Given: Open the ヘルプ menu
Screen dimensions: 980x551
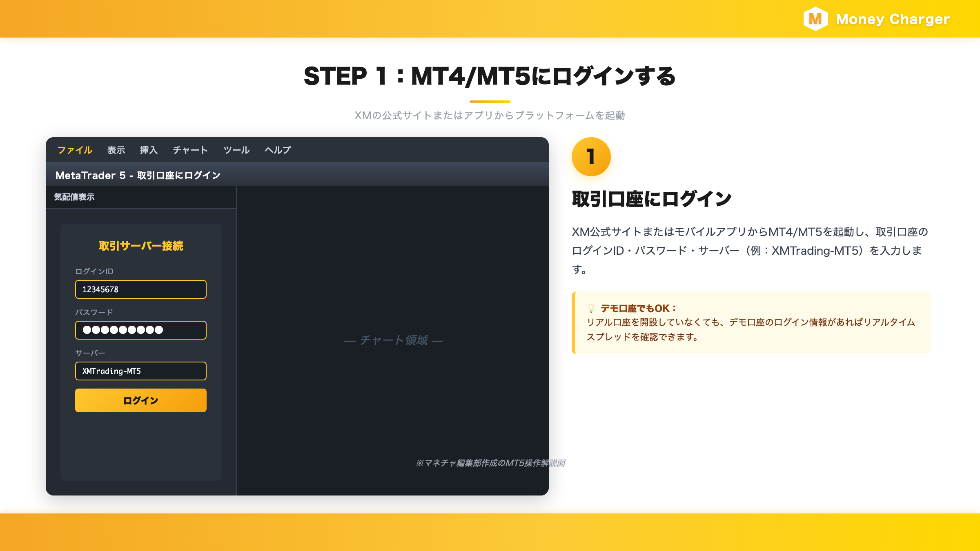Looking at the screenshot, I should coord(278,150).
